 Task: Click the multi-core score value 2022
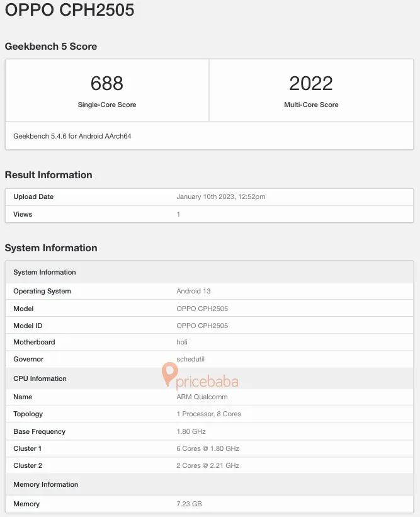click(311, 83)
